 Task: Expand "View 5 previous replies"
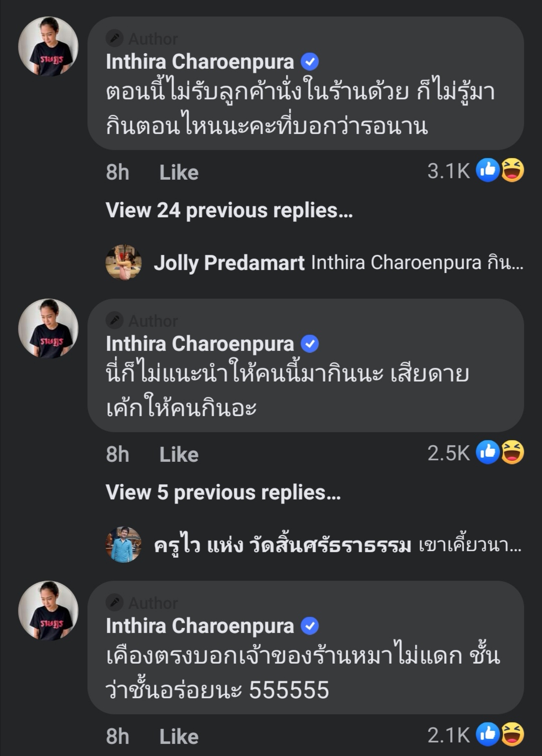(x=223, y=493)
